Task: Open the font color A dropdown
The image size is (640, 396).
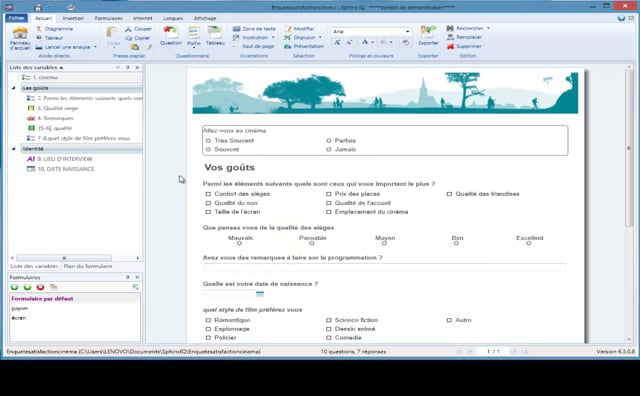Action: [x=372, y=42]
